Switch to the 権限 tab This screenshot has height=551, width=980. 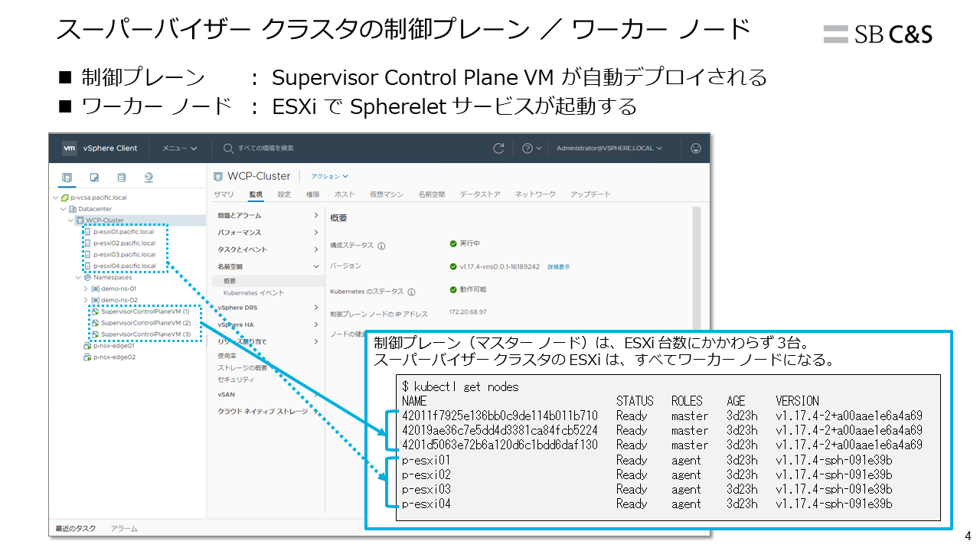(x=312, y=194)
